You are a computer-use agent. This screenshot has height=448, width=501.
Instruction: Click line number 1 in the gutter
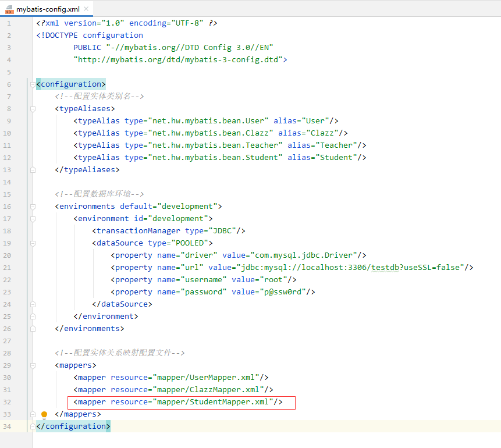pyautogui.click(x=9, y=23)
